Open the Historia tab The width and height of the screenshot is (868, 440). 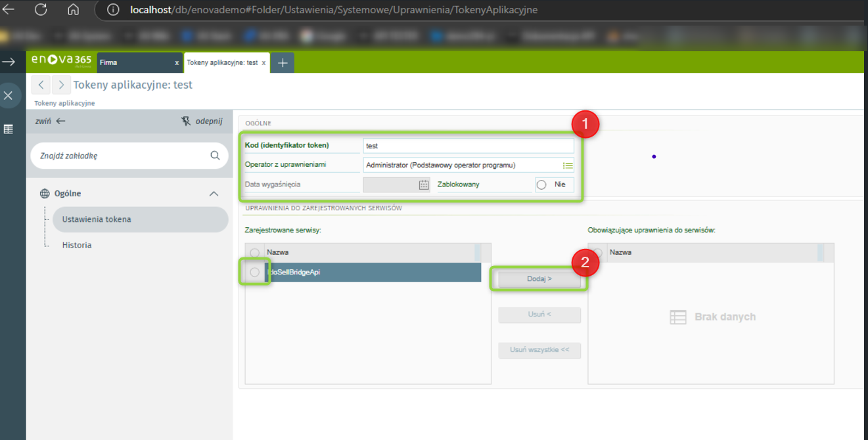pos(77,245)
